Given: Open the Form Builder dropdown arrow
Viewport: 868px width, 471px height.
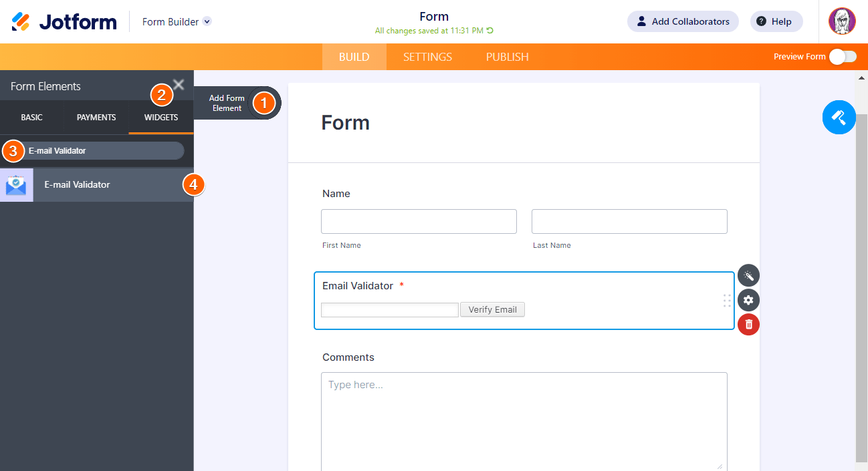Looking at the screenshot, I should point(207,21).
